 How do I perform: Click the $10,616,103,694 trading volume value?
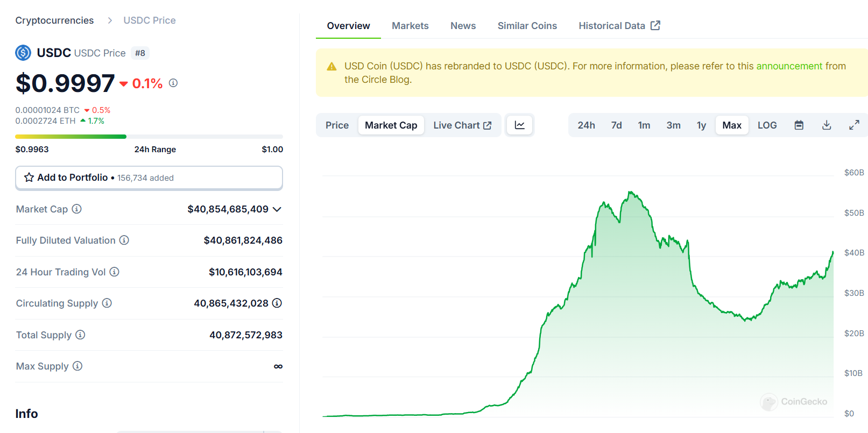pyautogui.click(x=245, y=272)
